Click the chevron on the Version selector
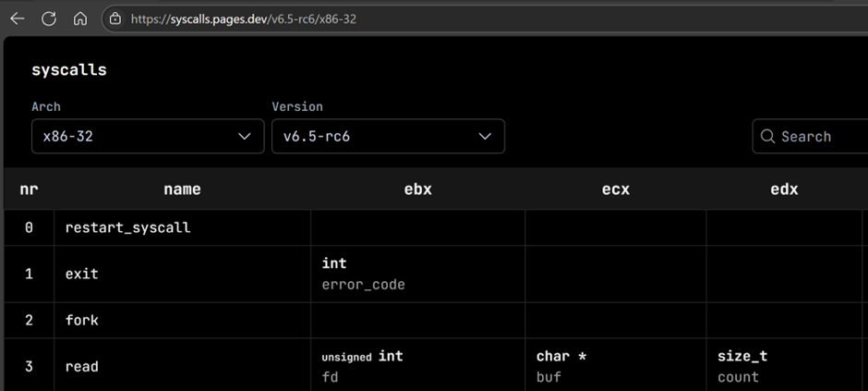Image resolution: width=868 pixels, height=391 pixels. 486,137
